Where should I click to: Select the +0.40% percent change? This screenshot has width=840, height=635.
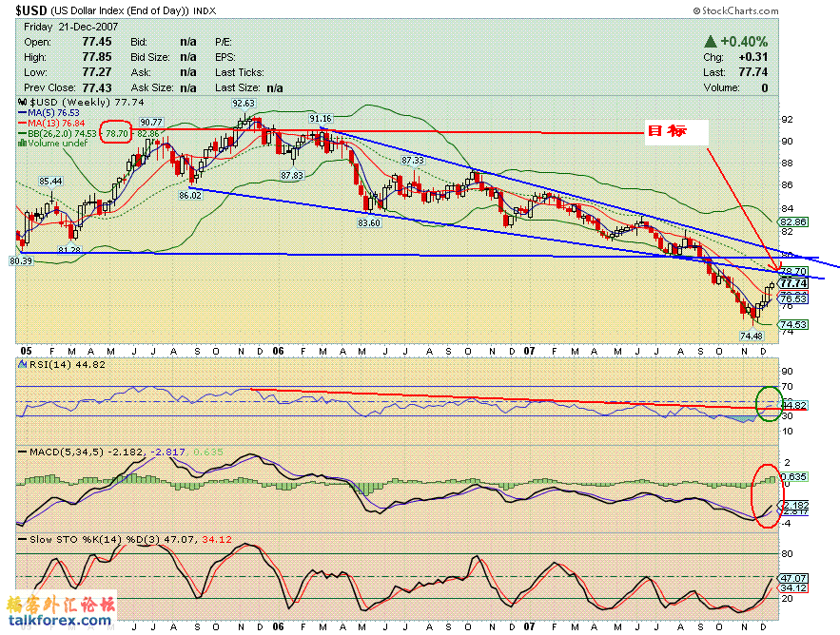pyautogui.click(x=744, y=41)
